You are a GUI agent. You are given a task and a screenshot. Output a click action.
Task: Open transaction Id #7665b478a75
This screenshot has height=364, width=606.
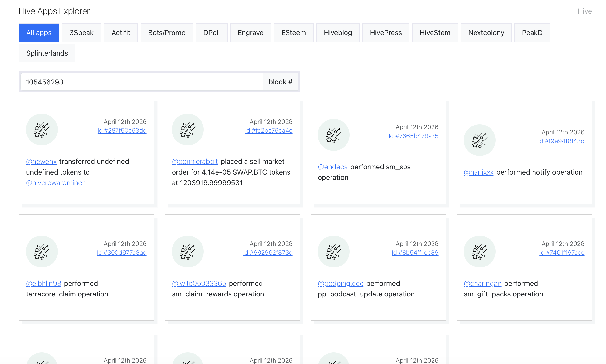[414, 136]
